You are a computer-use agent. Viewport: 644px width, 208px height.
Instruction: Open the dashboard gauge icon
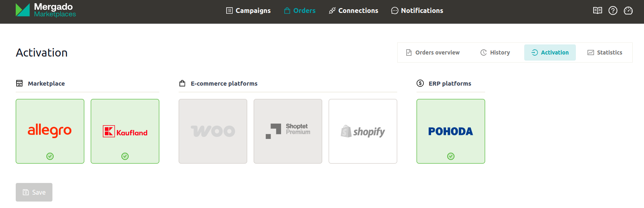[x=628, y=11]
